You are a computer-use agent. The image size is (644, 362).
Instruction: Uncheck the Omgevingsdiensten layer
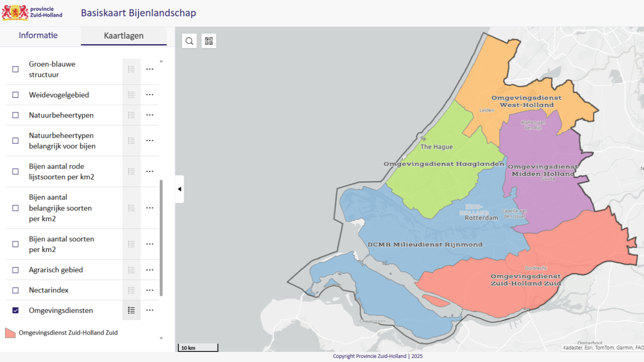pyautogui.click(x=15, y=310)
